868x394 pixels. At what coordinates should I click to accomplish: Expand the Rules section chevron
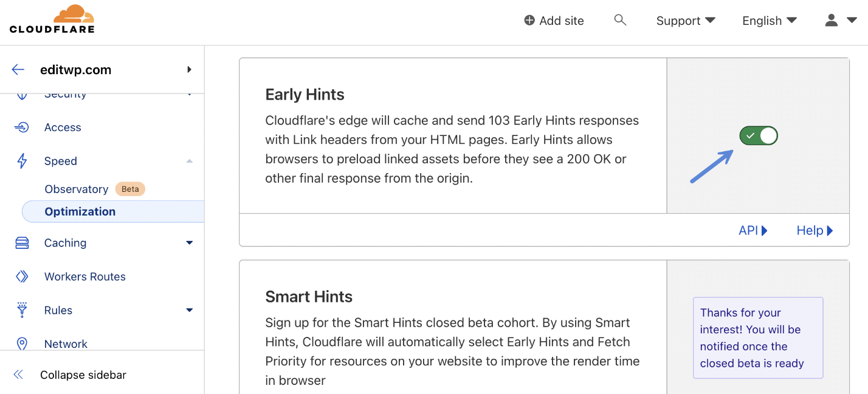(x=189, y=310)
